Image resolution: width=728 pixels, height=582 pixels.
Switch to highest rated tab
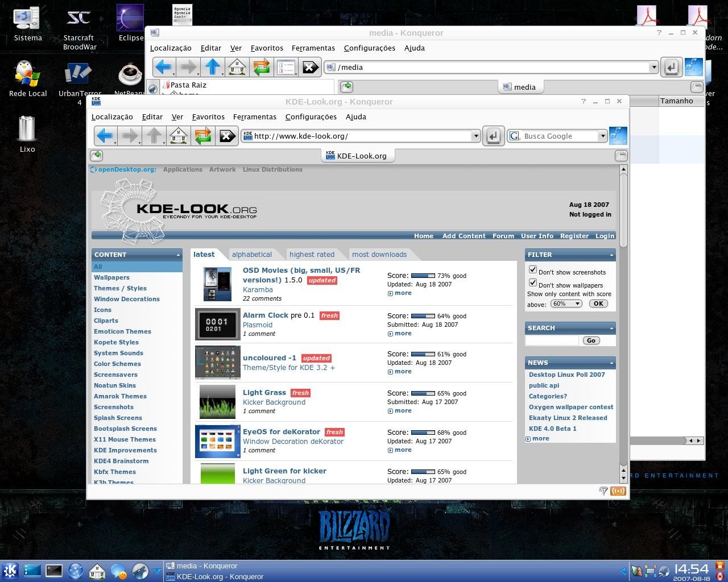(312, 255)
